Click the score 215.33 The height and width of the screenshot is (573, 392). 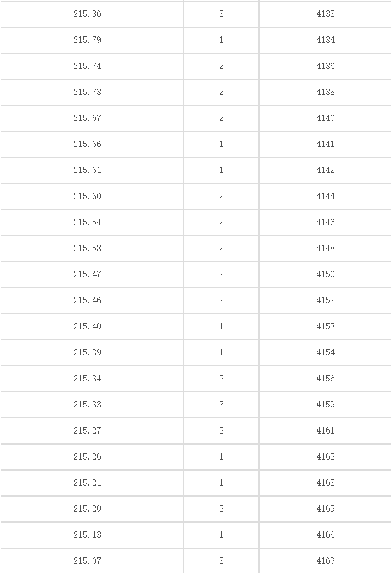87,405
